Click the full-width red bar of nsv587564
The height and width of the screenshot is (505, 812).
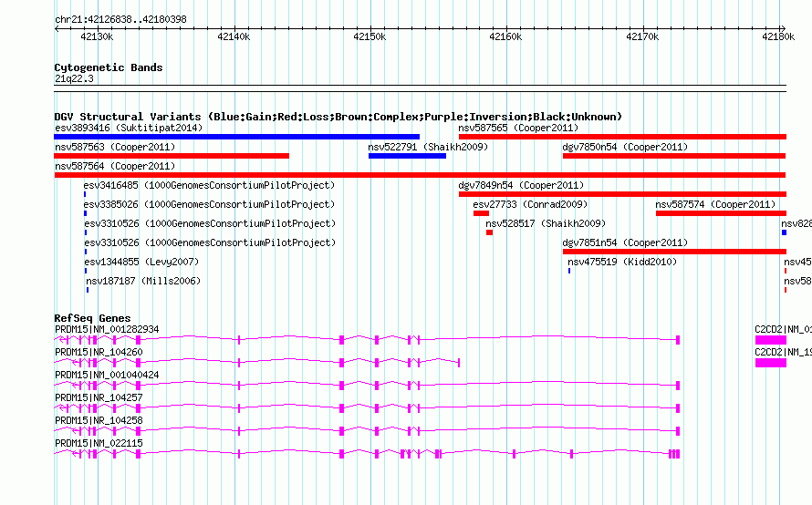point(420,175)
